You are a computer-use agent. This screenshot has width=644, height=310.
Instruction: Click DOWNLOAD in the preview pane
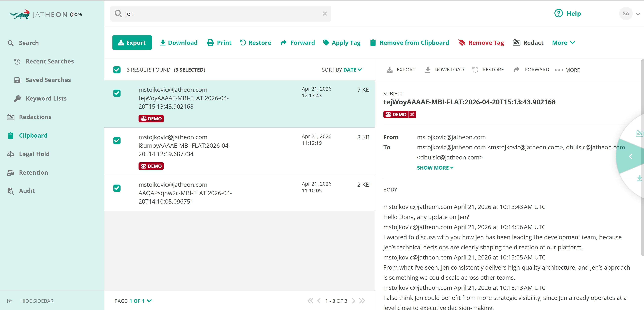pos(444,70)
